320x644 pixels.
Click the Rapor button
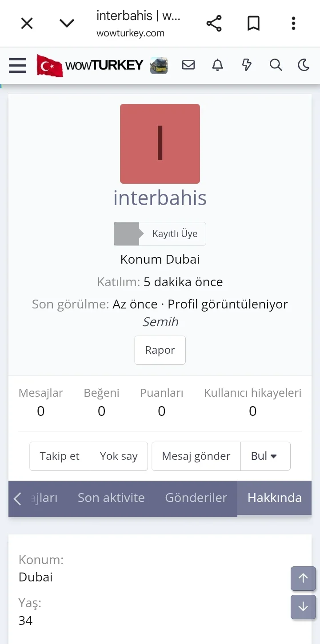coord(160,350)
